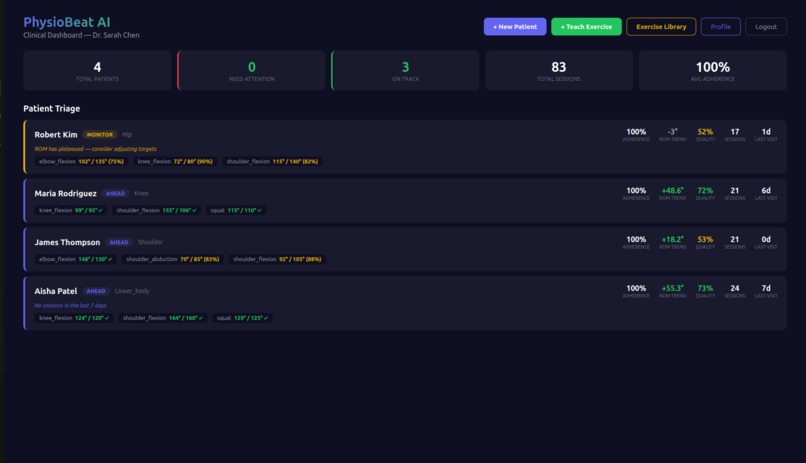The width and height of the screenshot is (806, 463).
Task: Click the AHEAD badge next to James Thompson
Action: pyautogui.click(x=119, y=243)
